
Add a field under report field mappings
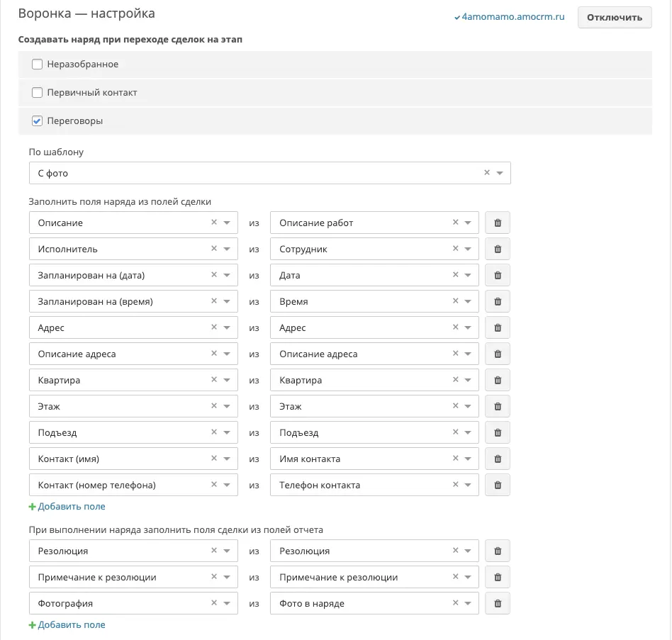[x=67, y=624]
